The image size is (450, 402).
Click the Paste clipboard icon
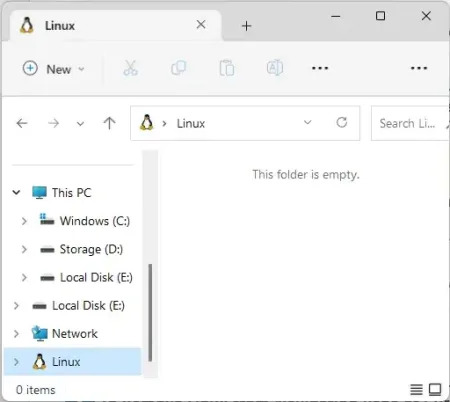[227, 68]
